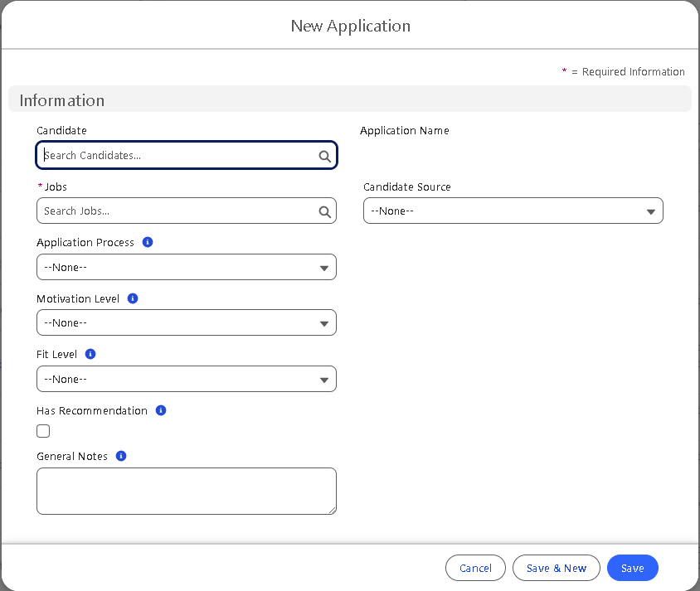Click the Save & New button
This screenshot has height=591, width=700.
click(x=556, y=568)
